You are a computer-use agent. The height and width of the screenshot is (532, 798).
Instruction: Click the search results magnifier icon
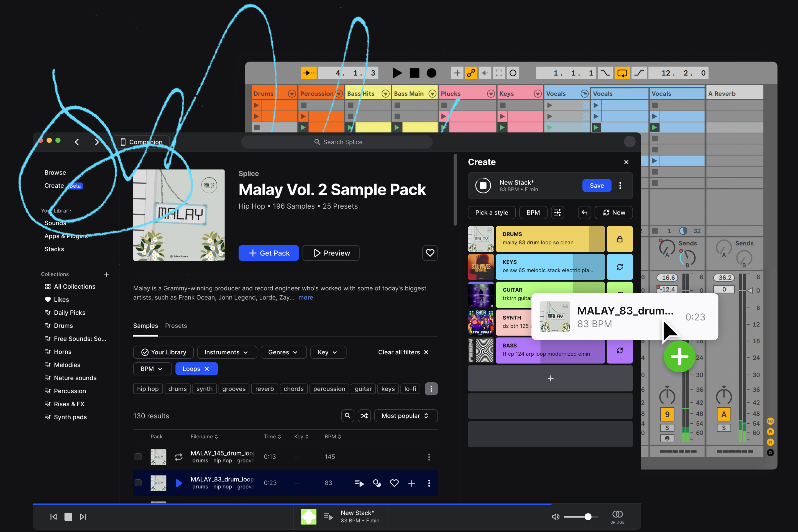348,416
